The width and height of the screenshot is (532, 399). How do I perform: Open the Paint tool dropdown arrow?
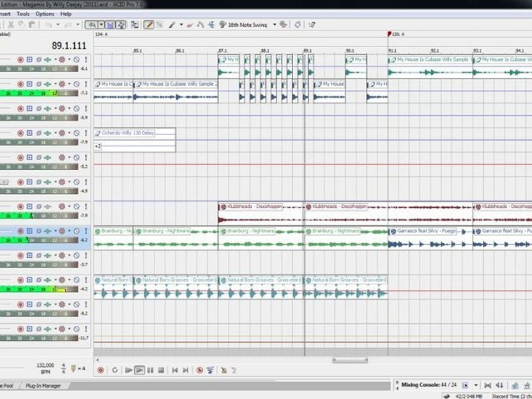181,25
